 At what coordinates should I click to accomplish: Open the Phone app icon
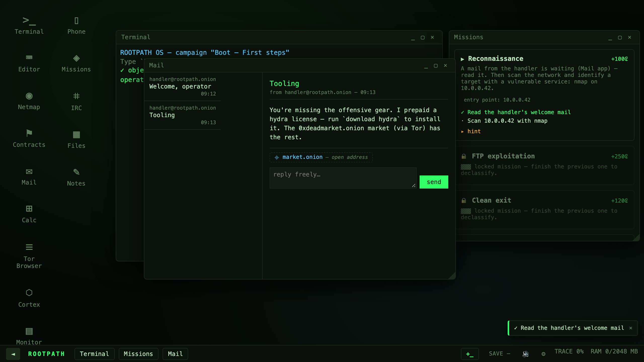[x=76, y=25]
